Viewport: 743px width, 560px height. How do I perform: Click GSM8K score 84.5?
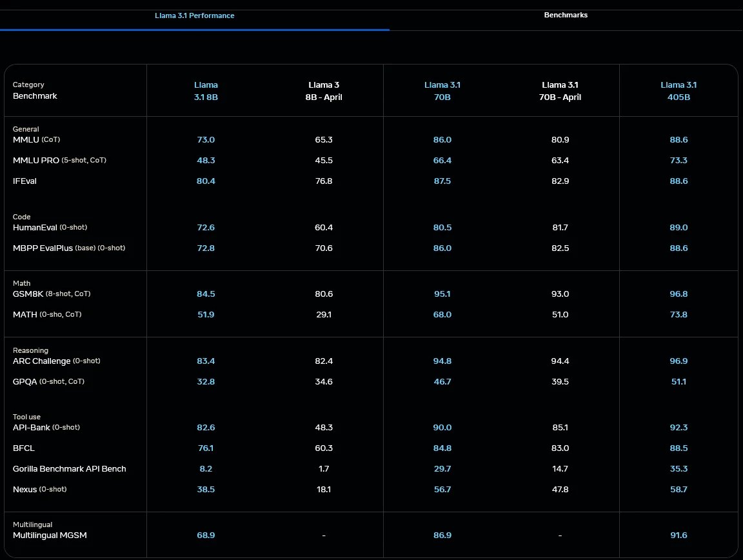[206, 294]
